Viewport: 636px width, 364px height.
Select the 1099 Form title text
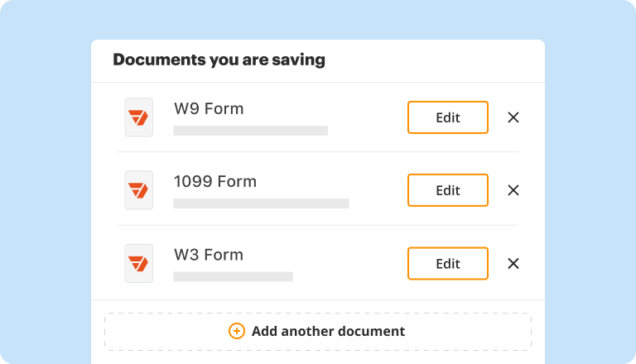pyautogui.click(x=215, y=181)
